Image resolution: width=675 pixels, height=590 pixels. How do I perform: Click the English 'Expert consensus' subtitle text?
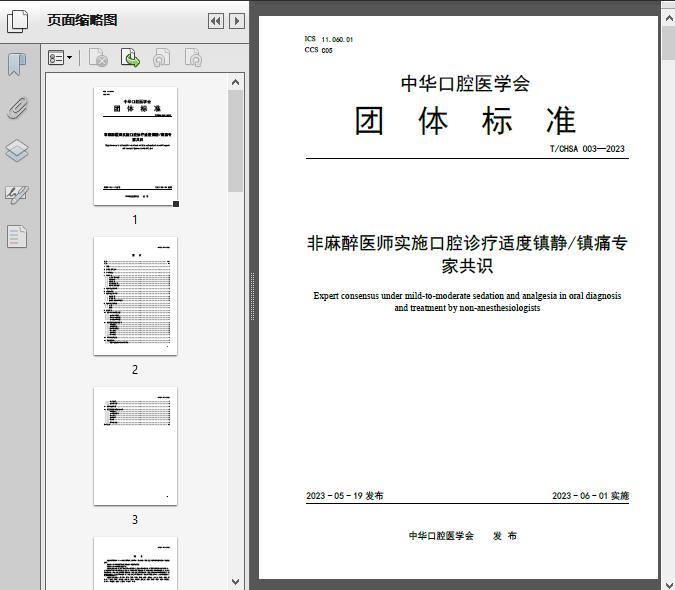coord(467,302)
